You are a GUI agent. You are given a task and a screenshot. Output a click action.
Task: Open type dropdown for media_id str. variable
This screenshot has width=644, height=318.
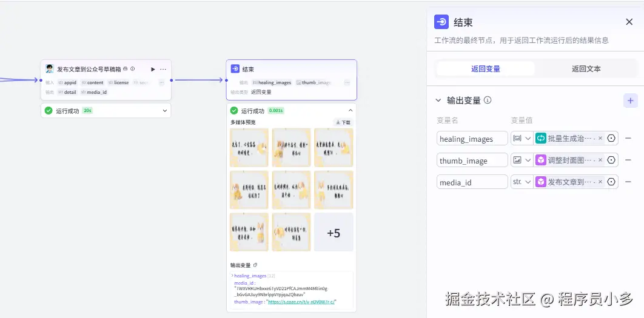(521, 182)
